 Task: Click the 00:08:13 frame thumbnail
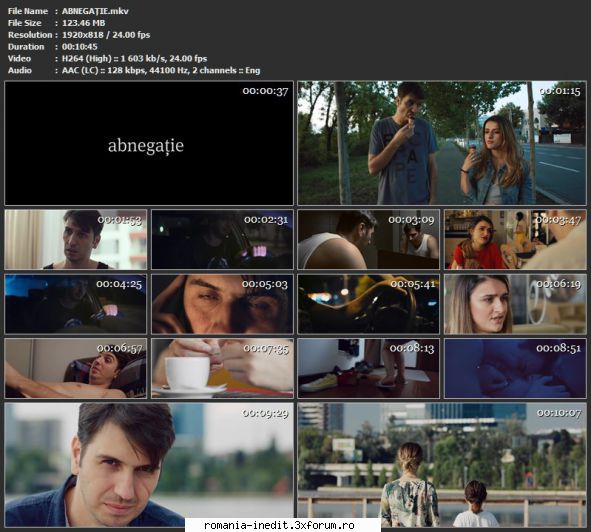369,368
